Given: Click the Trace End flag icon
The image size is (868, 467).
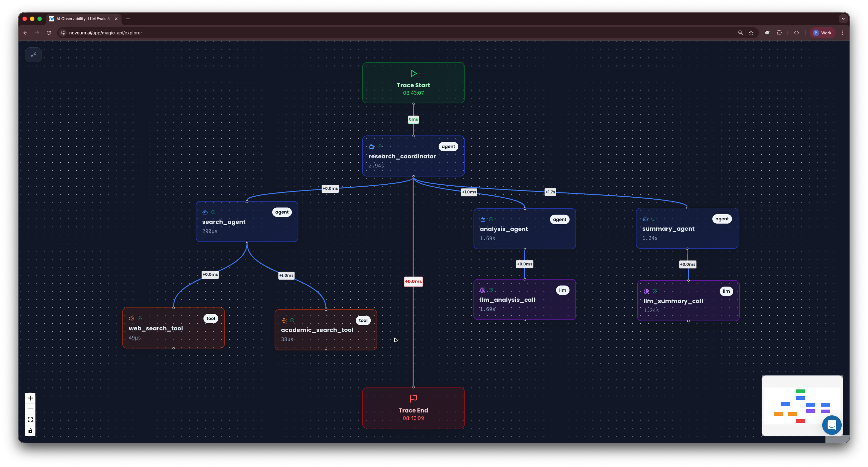Looking at the screenshot, I should (x=413, y=398).
